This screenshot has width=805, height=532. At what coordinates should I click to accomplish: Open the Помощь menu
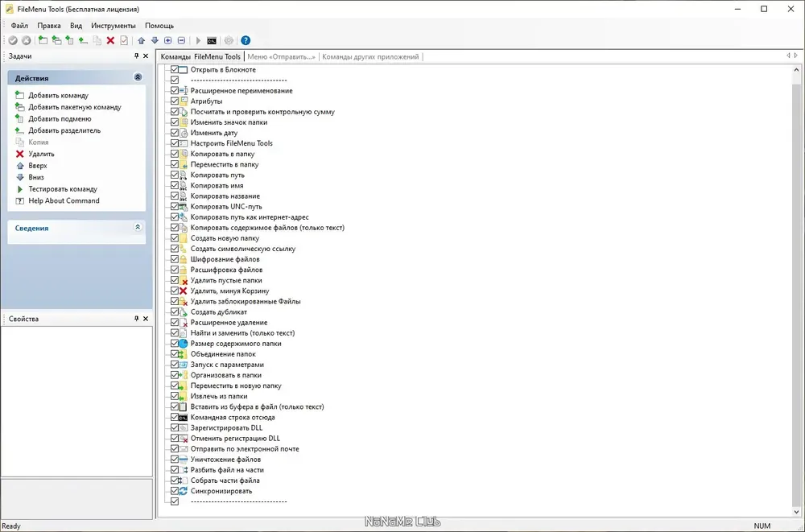[159, 26]
